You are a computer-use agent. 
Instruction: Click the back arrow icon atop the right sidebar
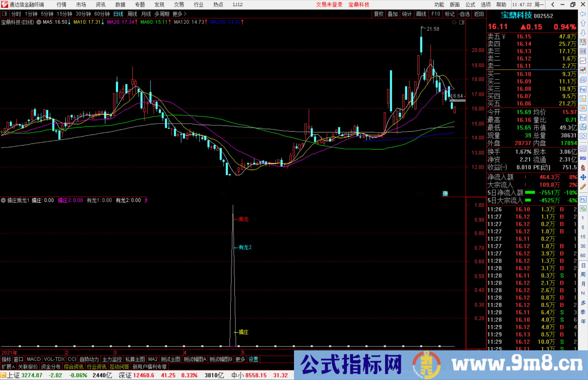[583, 14]
